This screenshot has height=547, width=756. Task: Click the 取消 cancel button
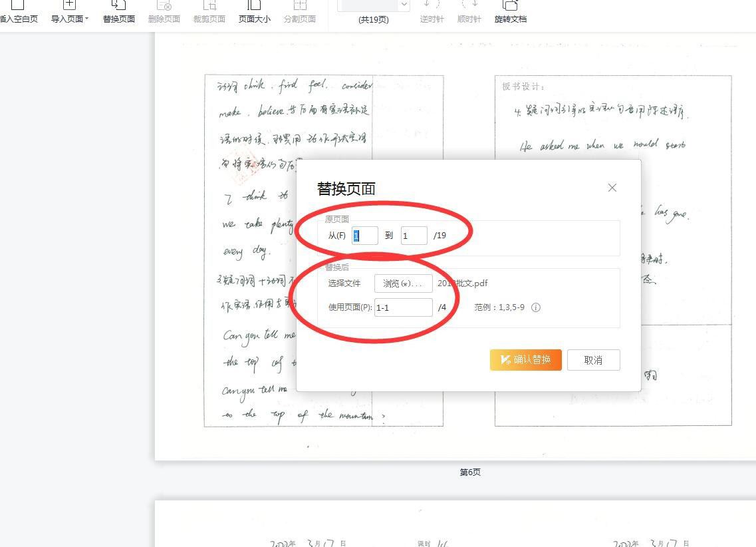[x=593, y=360]
